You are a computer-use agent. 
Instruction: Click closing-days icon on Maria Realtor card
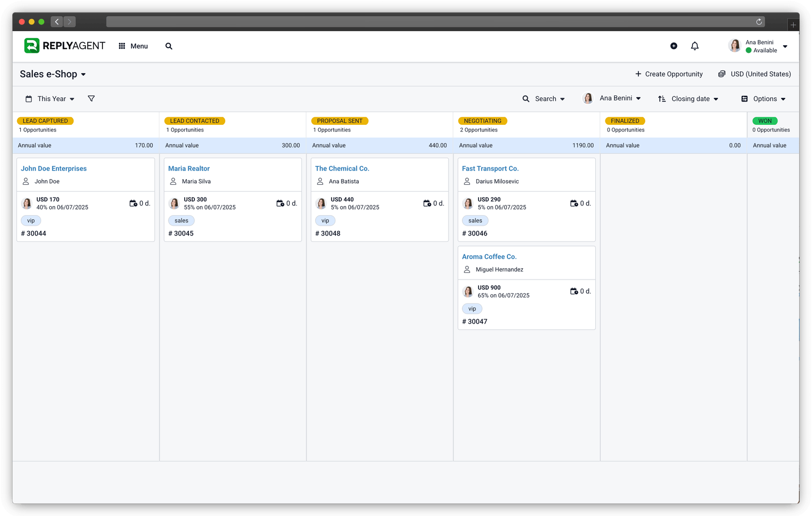(x=280, y=203)
